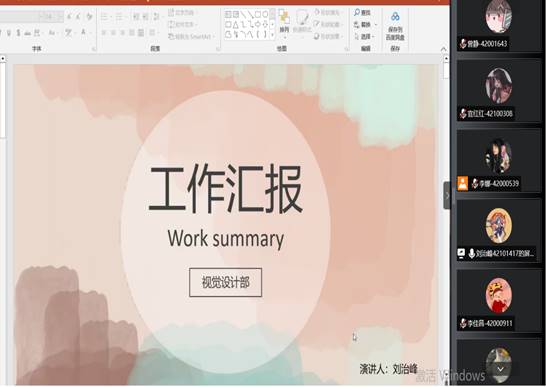The image size is (546, 387).
Task: Select participant ending -42100308 video tile
Action: click(x=499, y=91)
